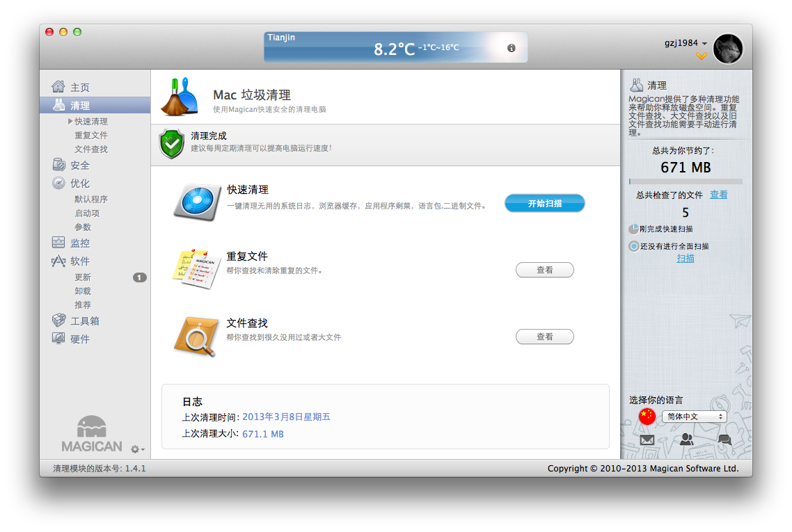Select 重复文件 in the sidebar
This screenshot has height=532, width=792.
pos(91,136)
